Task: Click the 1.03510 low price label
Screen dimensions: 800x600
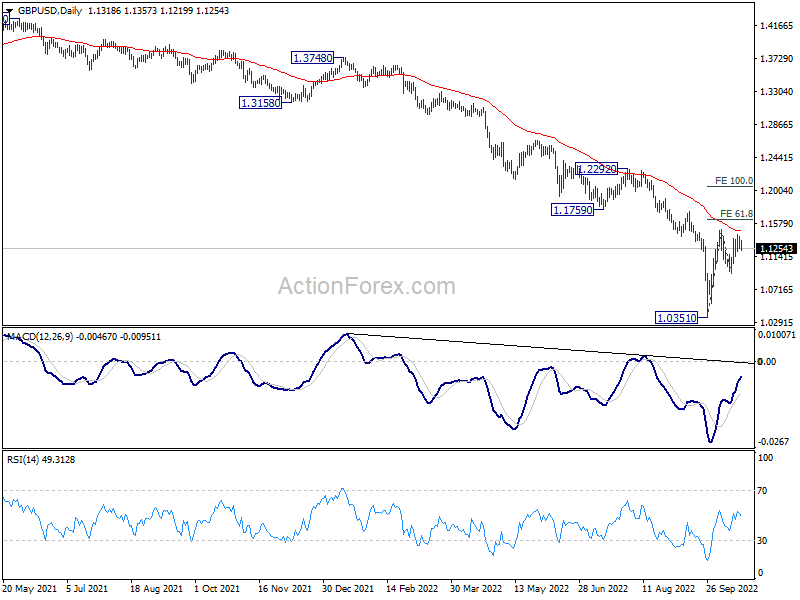Action: tap(677, 318)
